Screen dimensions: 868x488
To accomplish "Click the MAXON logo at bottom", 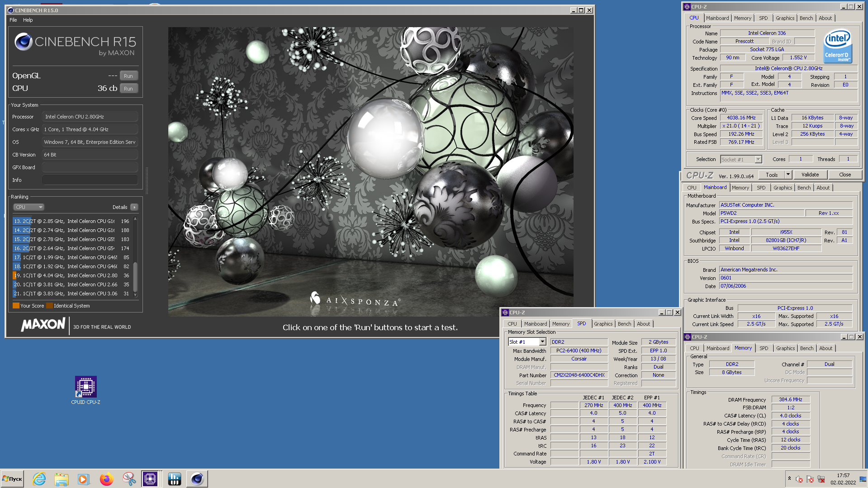I will [x=43, y=324].
